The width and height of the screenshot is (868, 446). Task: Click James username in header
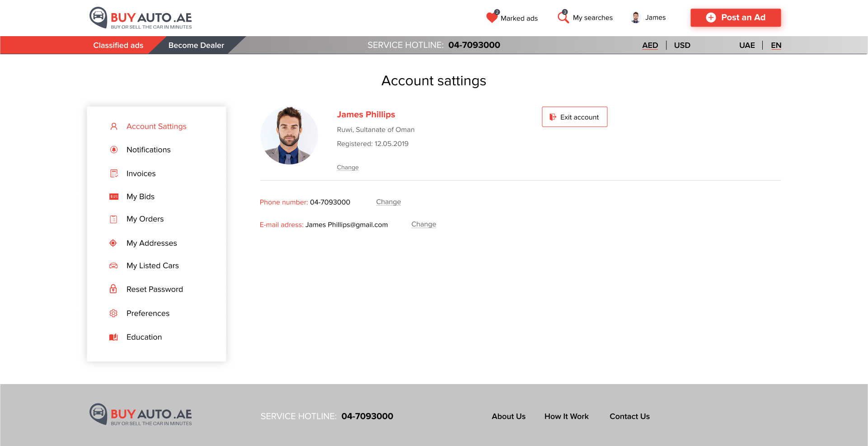655,18
